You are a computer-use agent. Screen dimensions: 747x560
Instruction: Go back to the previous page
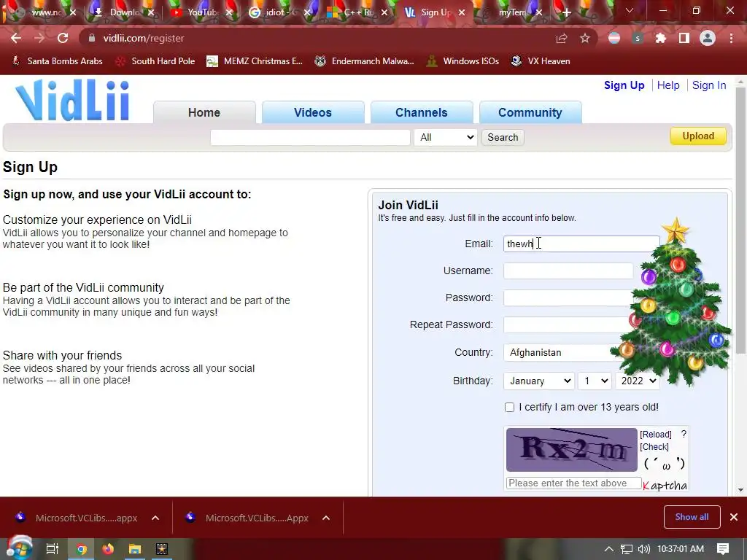[x=16, y=38]
